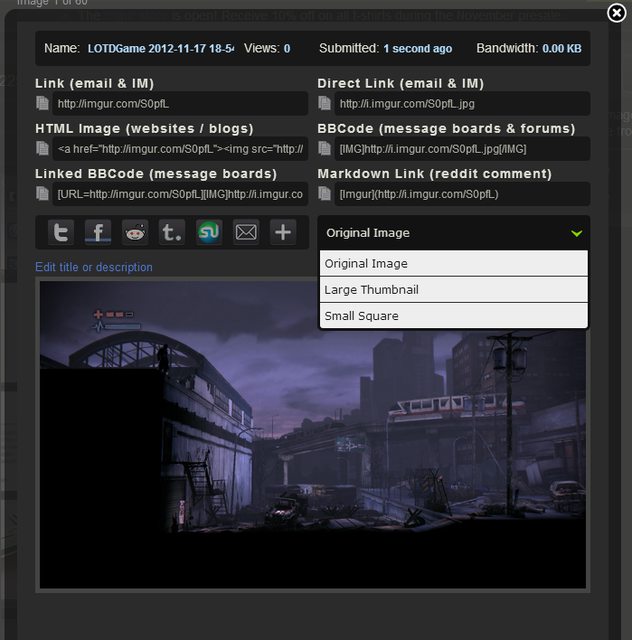Select the i.imgur.com/S0pfL.jpg direct link field
Viewport: 632px width, 640px height.
click(x=462, y=104)
